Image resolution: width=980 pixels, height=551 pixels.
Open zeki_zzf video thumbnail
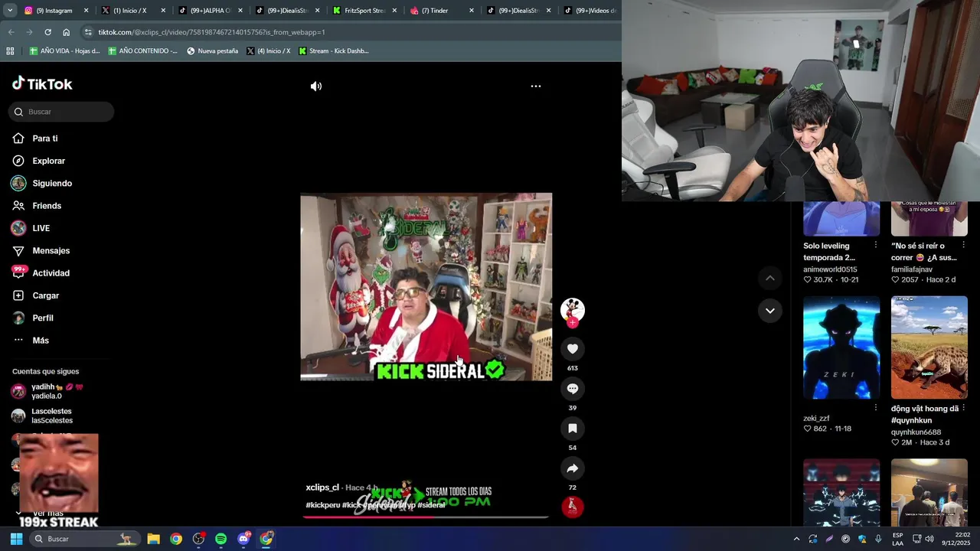841,347
